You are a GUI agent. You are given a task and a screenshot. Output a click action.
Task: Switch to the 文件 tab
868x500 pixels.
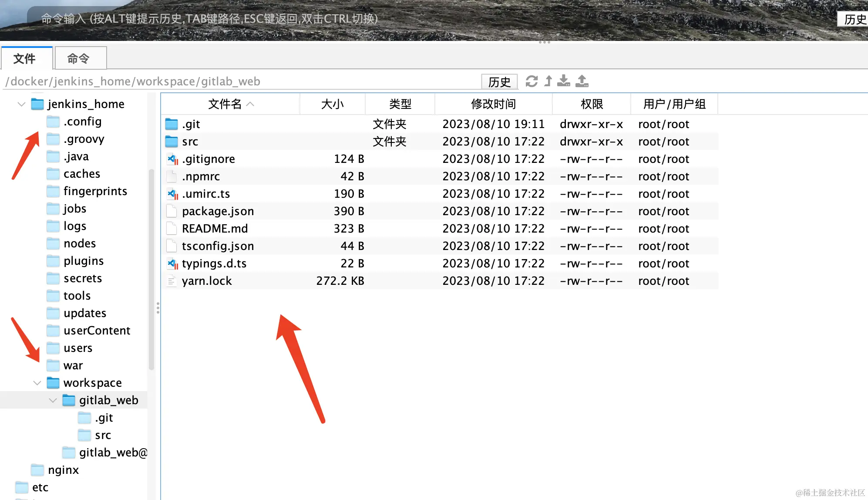pyautogui.click(x=25, y=58)
